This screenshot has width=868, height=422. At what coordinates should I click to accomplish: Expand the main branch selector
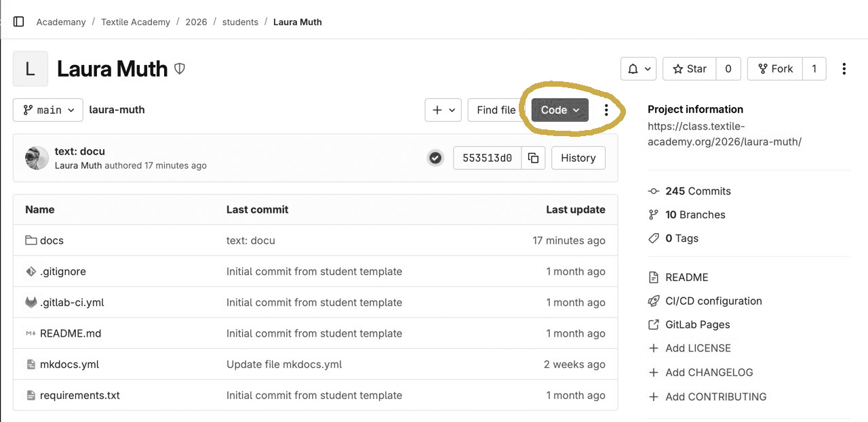coord(48,110)
